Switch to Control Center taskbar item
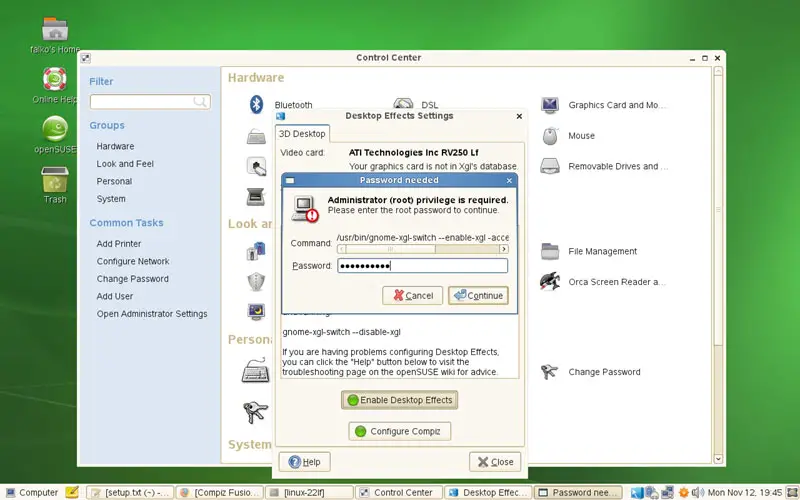This screenshot has width=800, height=500. coord(398,492)
